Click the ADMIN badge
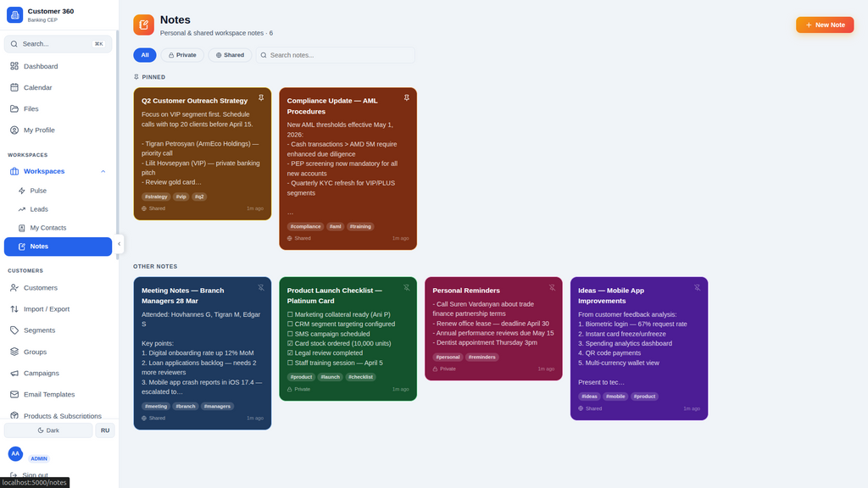This screenshot has width=868, height=488. [39, 458]
